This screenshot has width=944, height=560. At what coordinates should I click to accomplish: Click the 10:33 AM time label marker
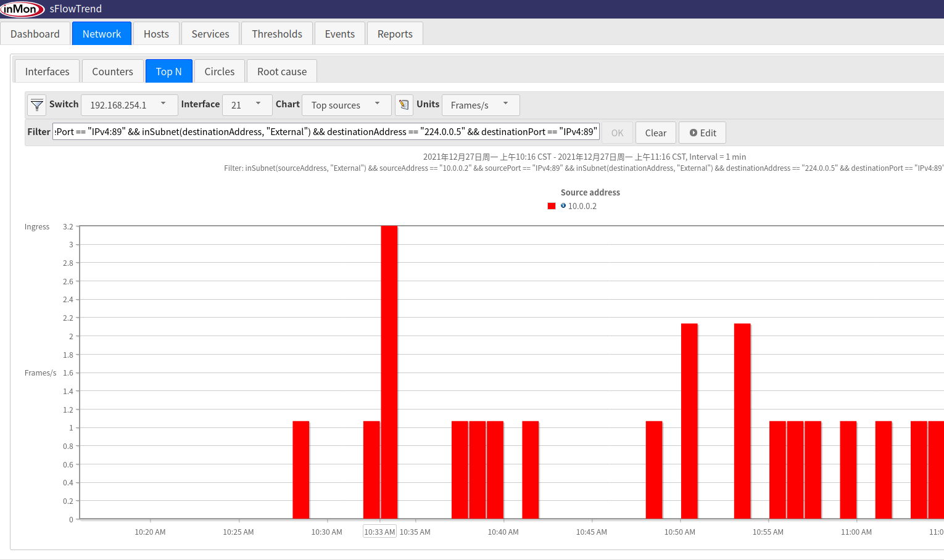coord(379,532)
